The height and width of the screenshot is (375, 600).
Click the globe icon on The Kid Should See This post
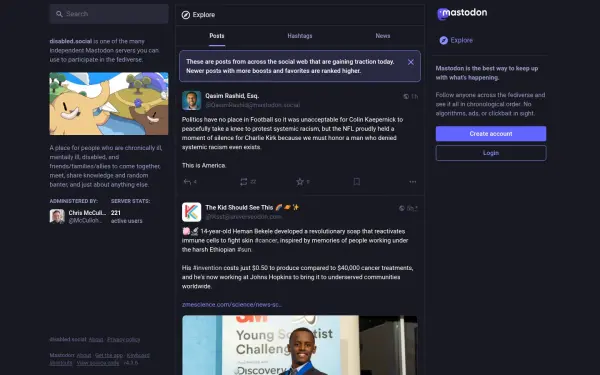coord(401,208)
